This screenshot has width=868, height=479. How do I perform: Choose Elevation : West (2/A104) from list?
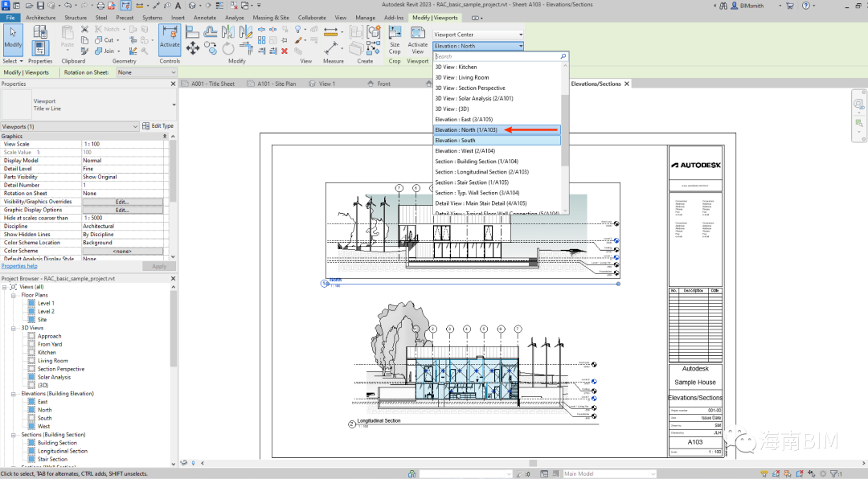[497, 151]
